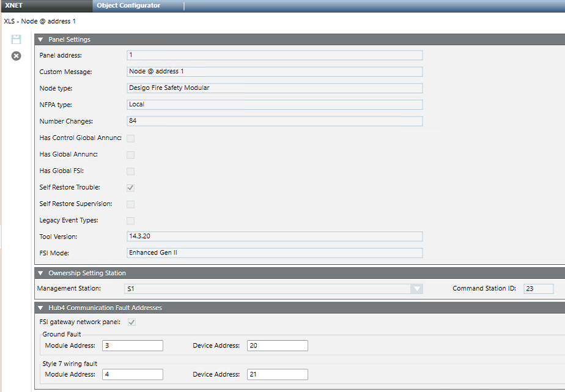Screen dimensions: 565x392
Task: Collapse the Hub4 Communication Fault Addresses section
Action: [x=40, y=308]
